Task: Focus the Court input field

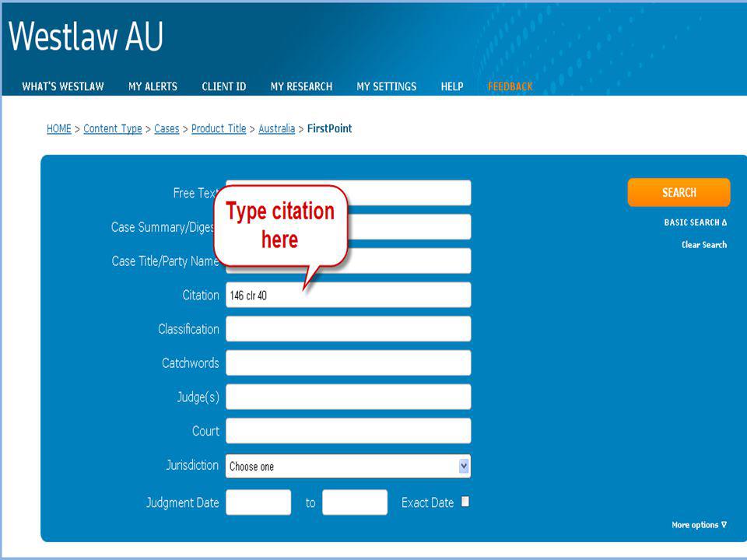Action: pyautogui.click(x=349, y=431)
